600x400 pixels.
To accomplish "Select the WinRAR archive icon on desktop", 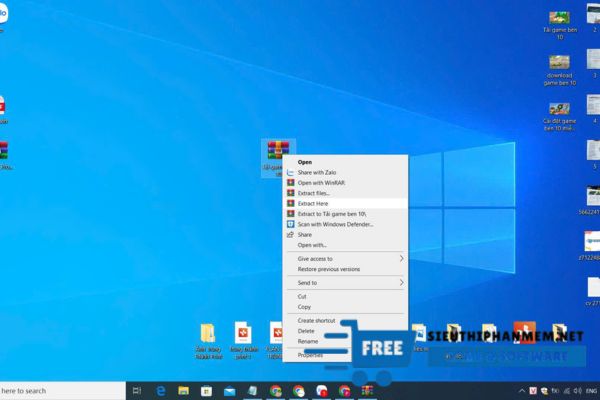I will tap(275, 152).
